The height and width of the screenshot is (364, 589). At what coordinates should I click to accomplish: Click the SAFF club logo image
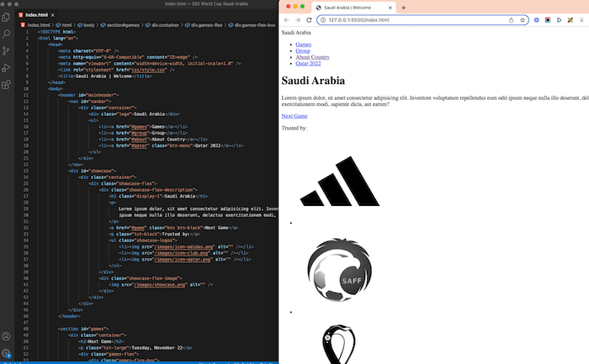[340, 270]
